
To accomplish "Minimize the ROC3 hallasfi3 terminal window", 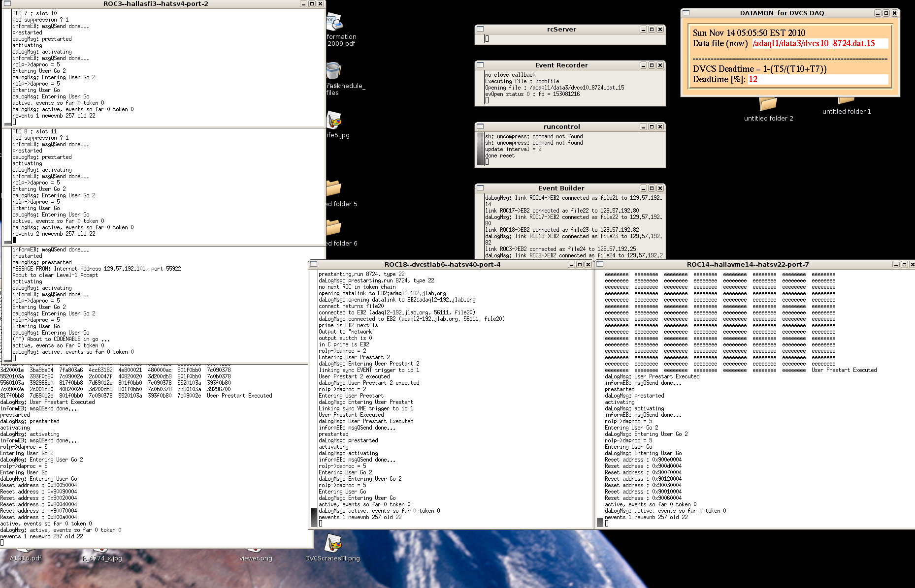I will pyautogui.click(x=303, y=3).
